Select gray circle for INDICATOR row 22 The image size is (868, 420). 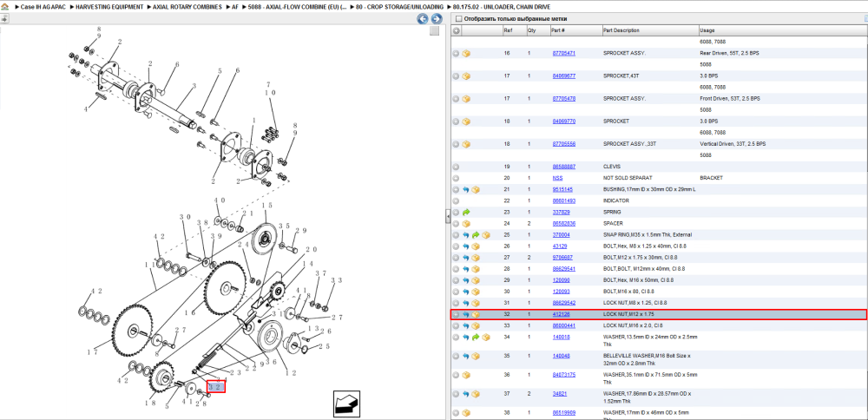pos(457,201)
